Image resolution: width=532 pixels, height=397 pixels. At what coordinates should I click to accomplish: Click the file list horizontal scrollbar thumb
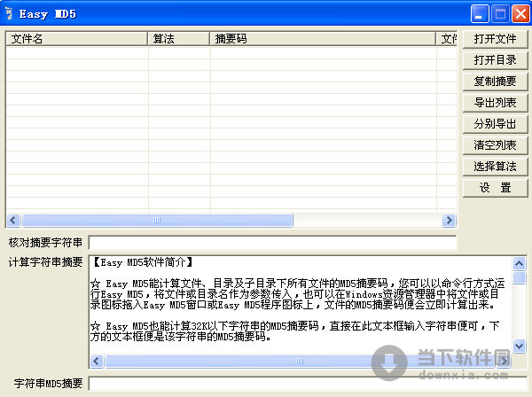[157, 221]
